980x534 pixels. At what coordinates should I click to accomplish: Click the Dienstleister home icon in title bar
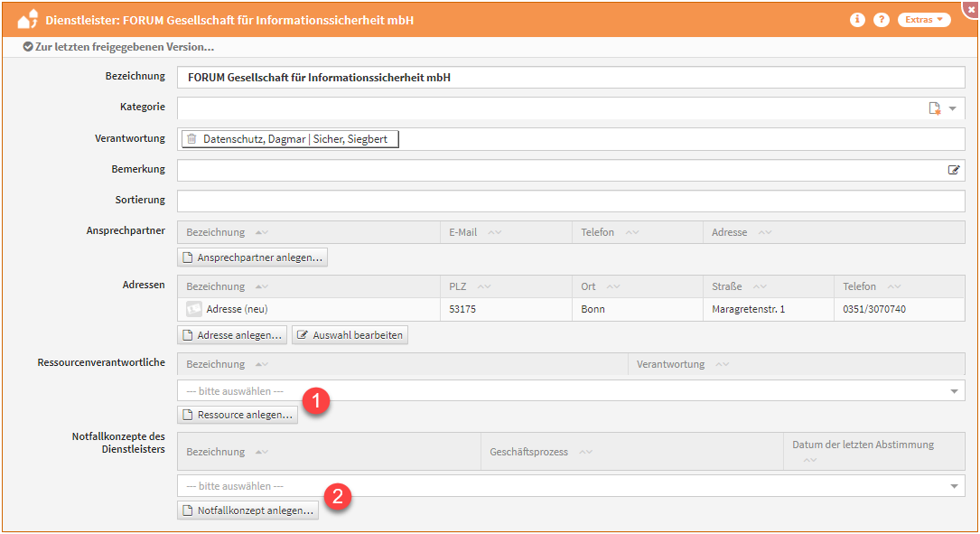click(x=28, y=19)
